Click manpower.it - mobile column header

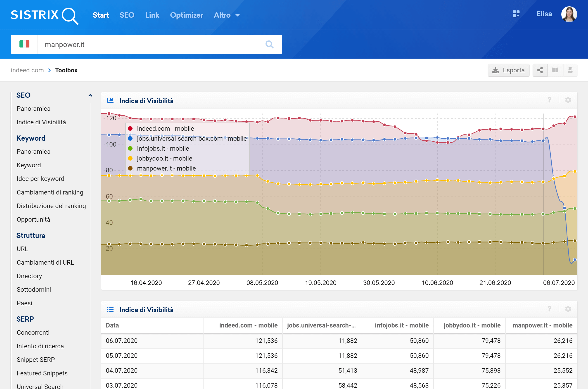pyautogui.click(x=542, y=325)
